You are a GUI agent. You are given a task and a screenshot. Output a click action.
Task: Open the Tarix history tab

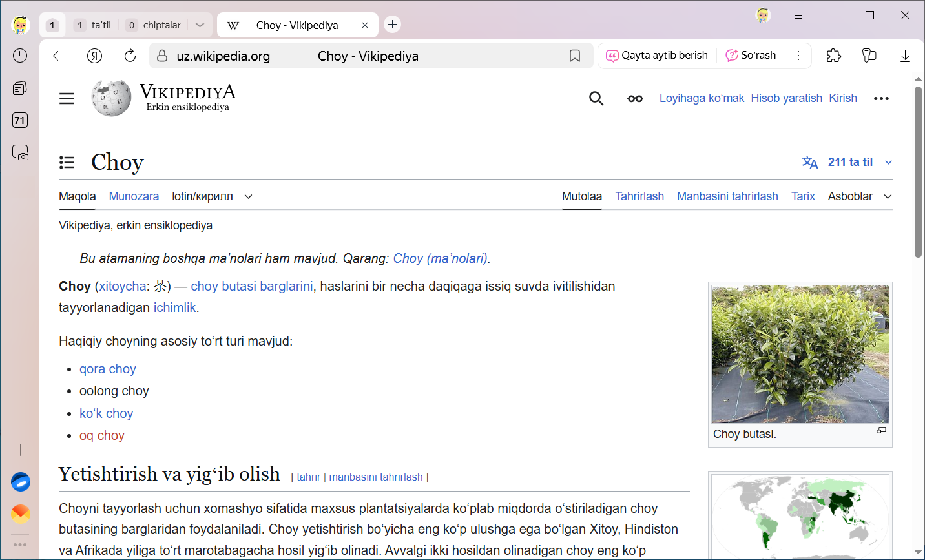(x=803, y=196)
